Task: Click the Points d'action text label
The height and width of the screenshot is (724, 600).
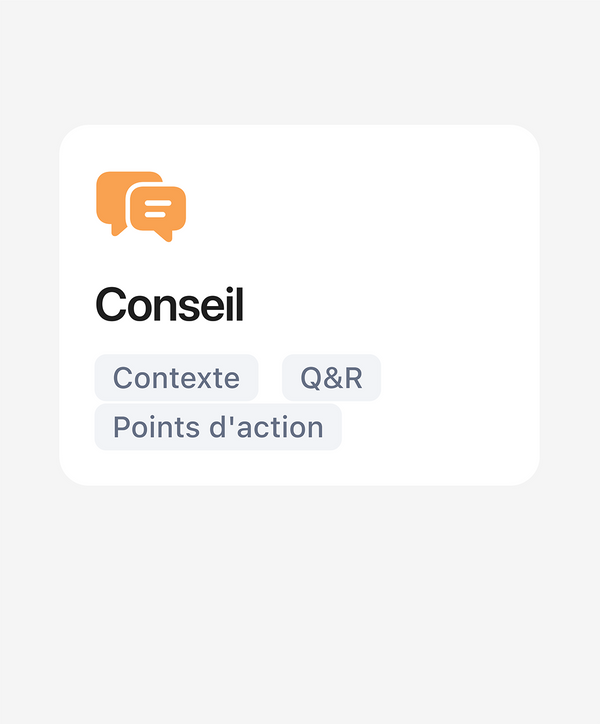Action: point(218,427)
